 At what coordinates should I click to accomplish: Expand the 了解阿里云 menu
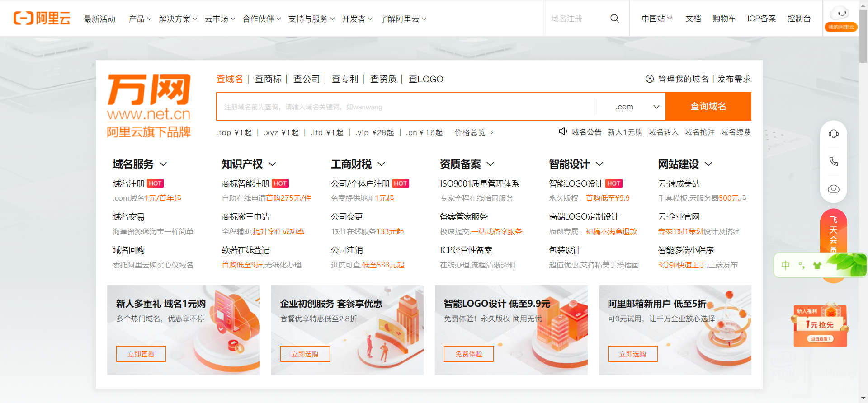(403, 19)
